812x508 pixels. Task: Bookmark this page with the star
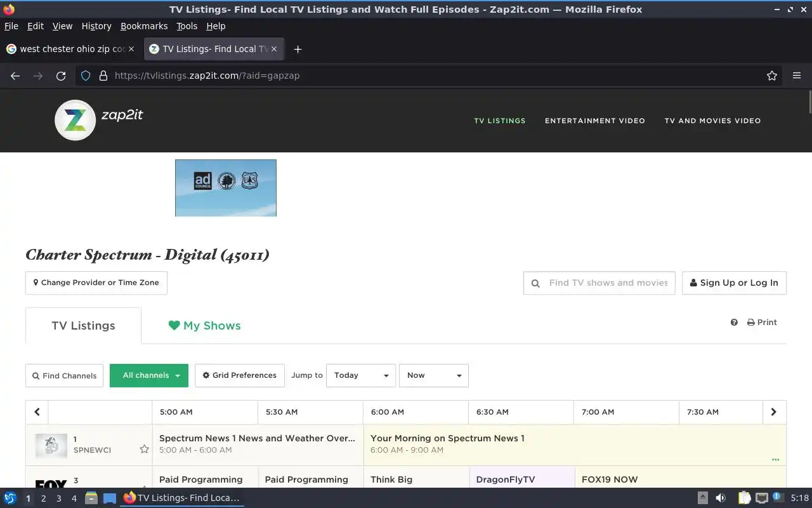pyautogui.click(x=772, y=76)
